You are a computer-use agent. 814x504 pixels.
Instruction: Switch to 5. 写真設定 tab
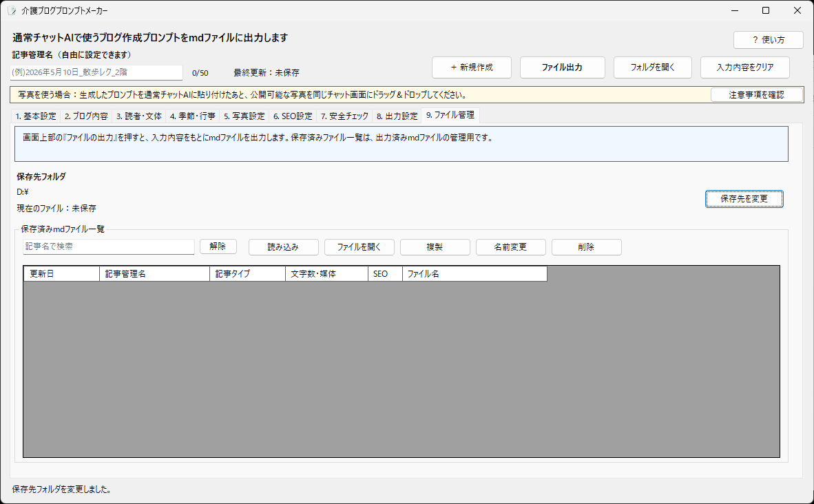click(x=244, y=116)
